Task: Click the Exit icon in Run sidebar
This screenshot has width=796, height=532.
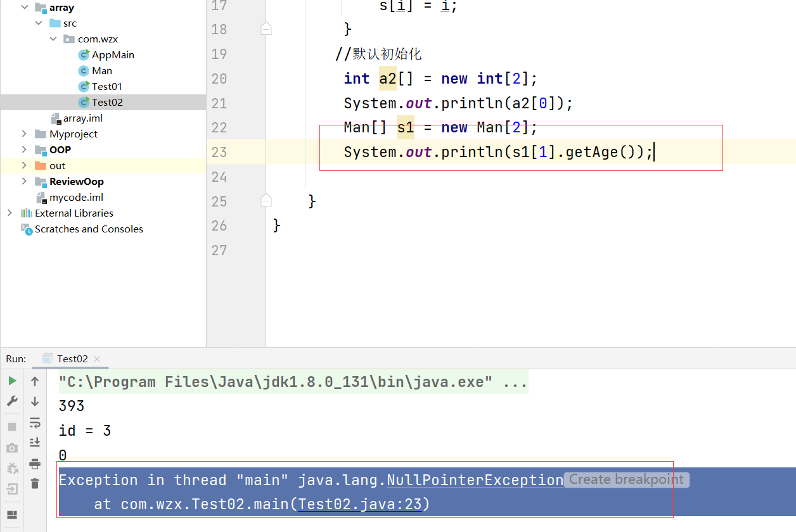Action: 12,489
